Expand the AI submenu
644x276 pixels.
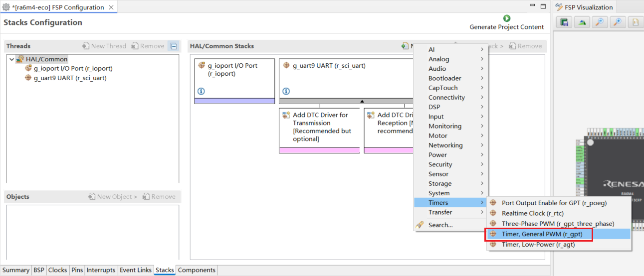pos(451,49)
